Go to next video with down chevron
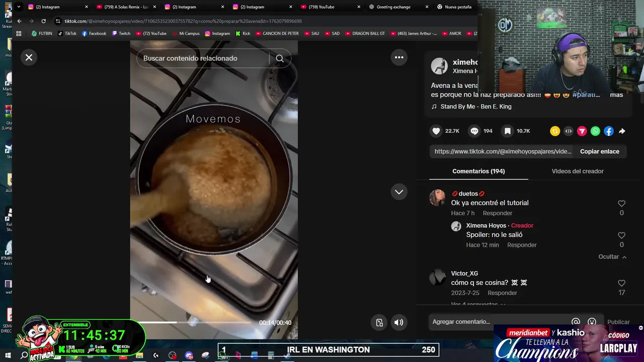The height and width of the screenshot is (362, 644). tap(399, 192)
